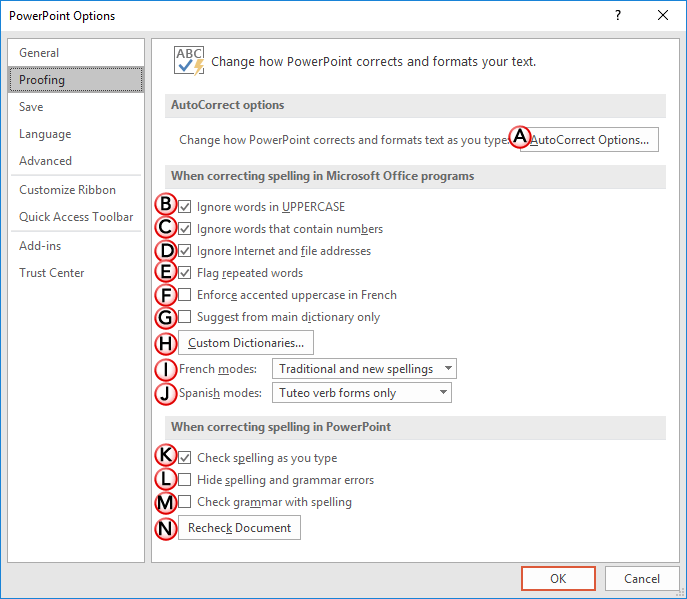Go to the Add-ins category

[x=76, y=246]
